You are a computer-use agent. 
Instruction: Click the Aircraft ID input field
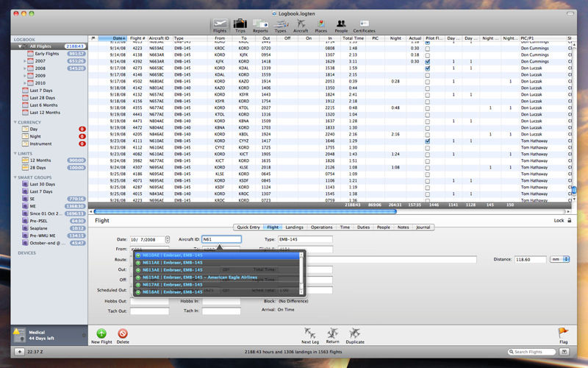pyautogui.click(x=221, y=239)
